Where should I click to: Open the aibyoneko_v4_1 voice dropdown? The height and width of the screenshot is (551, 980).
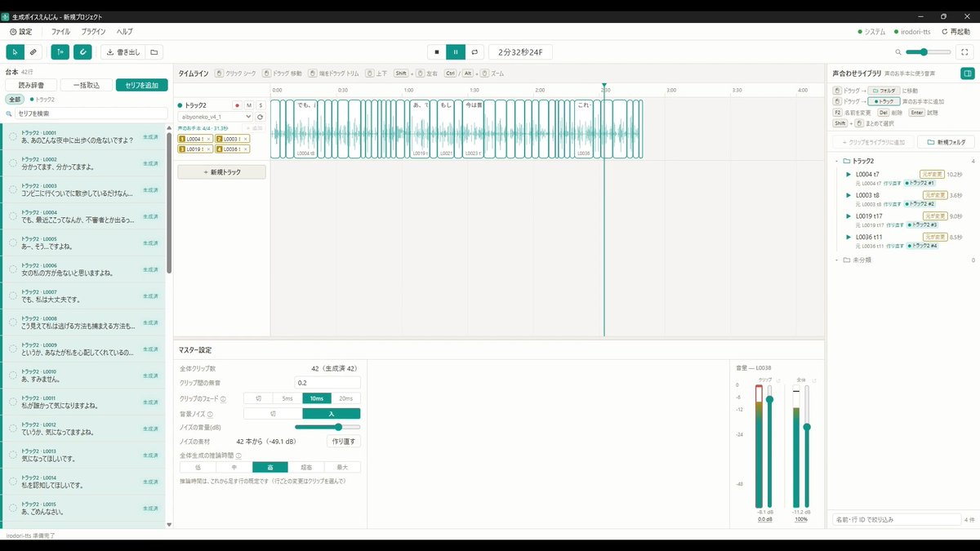[216, 117]
